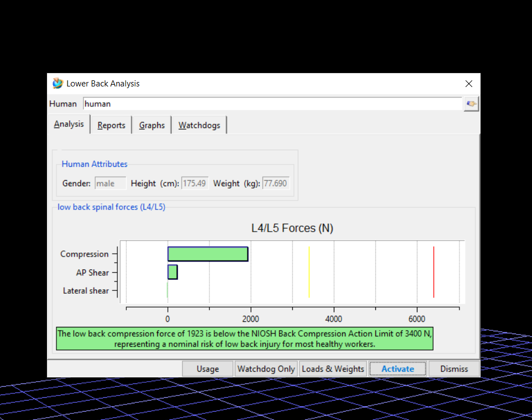Click the 6000 axis tick label
Viewport: 532px width, 420px height.
coord(417,319)
